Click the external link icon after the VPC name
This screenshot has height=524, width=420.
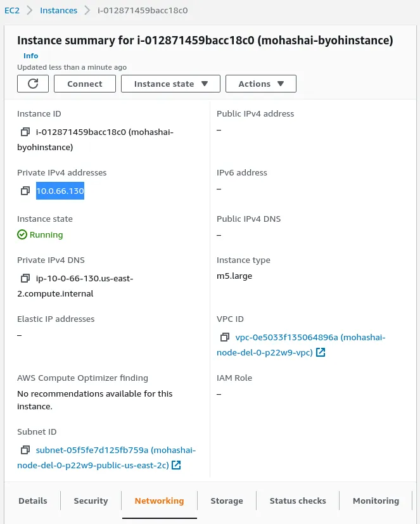(321, 352)
